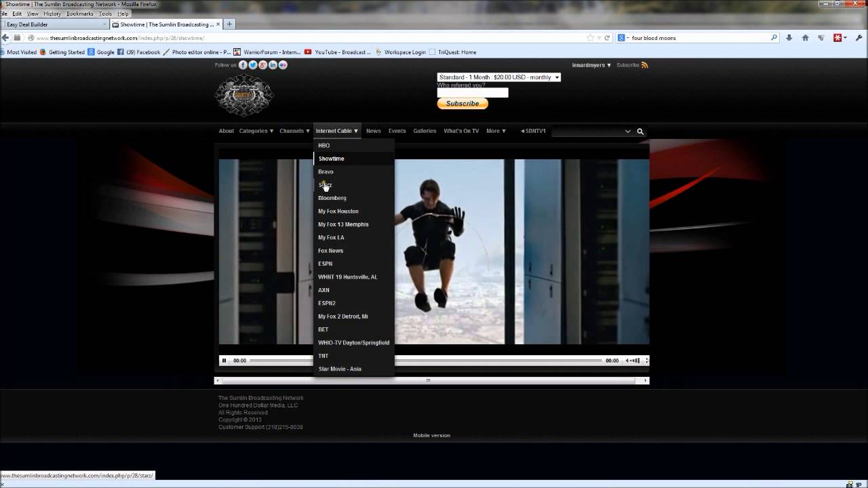The width and height of the screenshot is (868, 488).
Task: Open the Tools menu in Firefox
Action: (105, 14)
